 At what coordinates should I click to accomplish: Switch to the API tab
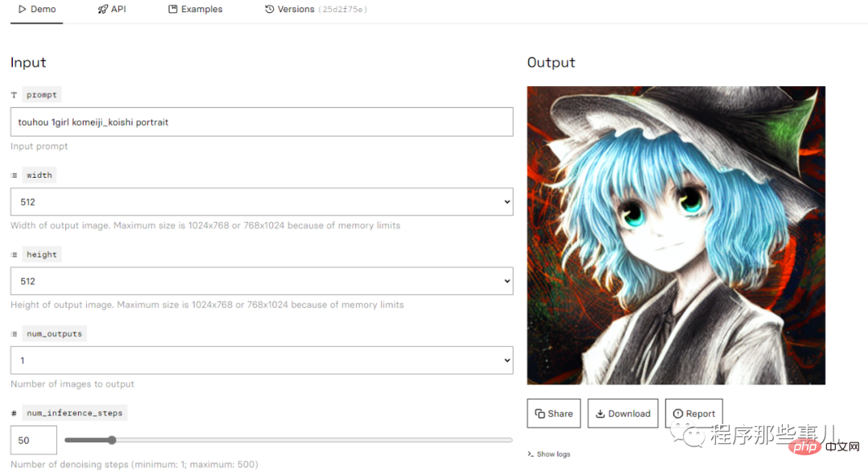tap(112, 9)
